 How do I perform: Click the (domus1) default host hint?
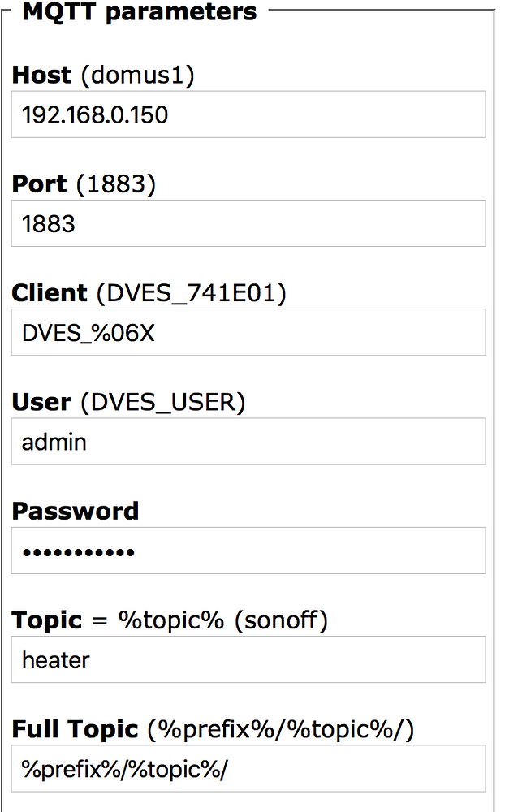coord(138,75)
